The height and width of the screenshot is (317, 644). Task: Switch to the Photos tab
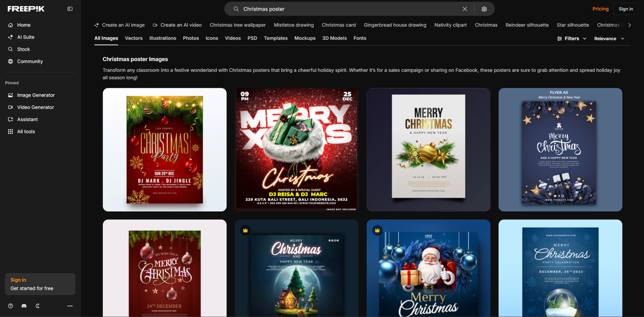pos(191,38)
